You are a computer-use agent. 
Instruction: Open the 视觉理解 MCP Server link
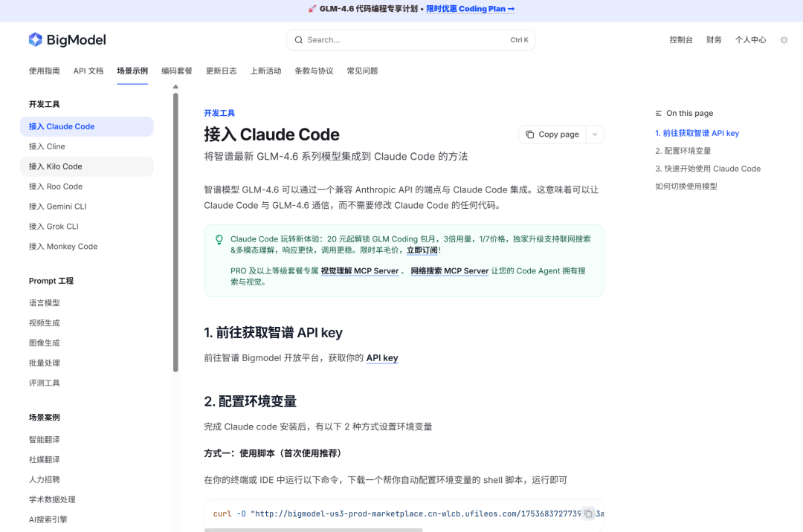(360, 270)
